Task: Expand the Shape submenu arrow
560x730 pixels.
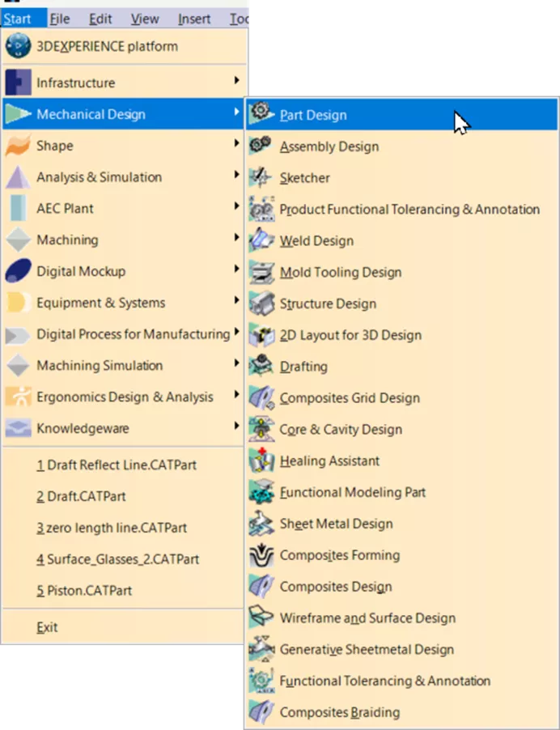Action: 236,143
